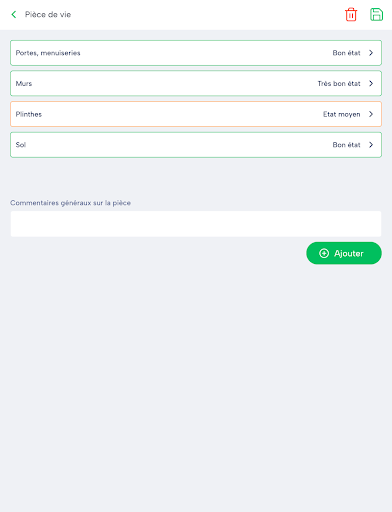Image resolution: width=392 pixels, height=512 pixels.
Task: Open the Sol item row
Action: coord(196,145)
